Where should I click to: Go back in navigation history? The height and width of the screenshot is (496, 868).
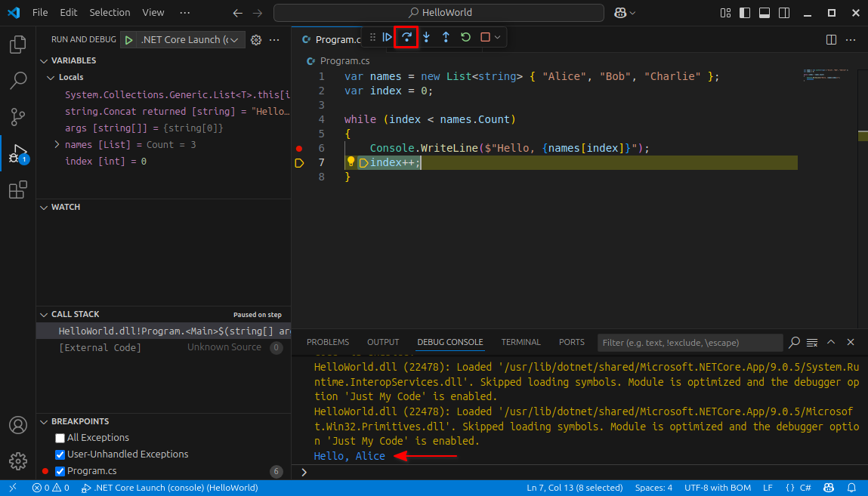click(x=237, y=13)
